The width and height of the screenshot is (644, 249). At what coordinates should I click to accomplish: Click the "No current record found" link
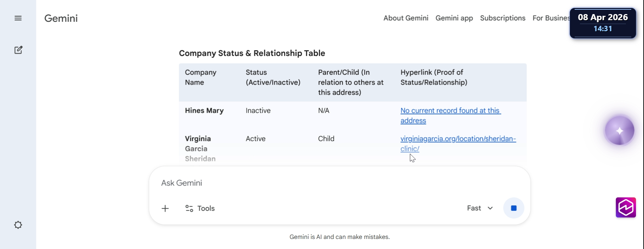tap(450, 111)
